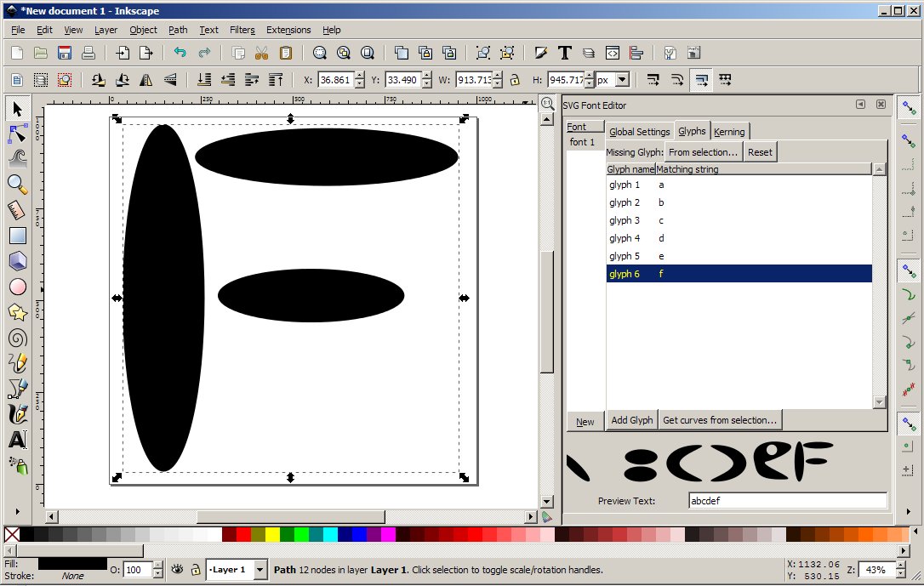The height and width of the screenshot is (586, 924).
Task: Click Get curves from selection button
Action: [x=720, y=419]
